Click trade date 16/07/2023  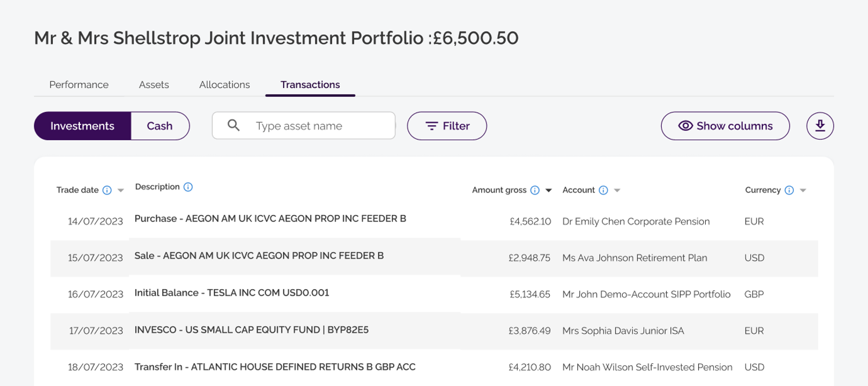pos(96,294)
